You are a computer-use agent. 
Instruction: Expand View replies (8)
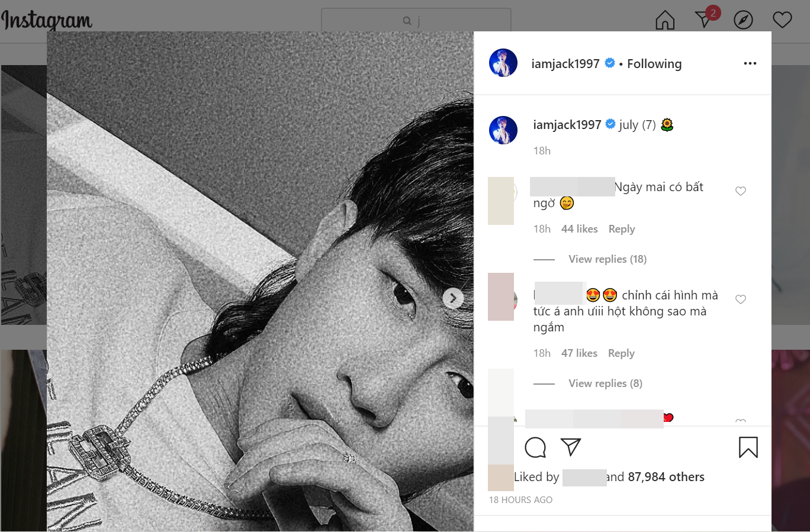pyautogui.click(x=605, y=383)
